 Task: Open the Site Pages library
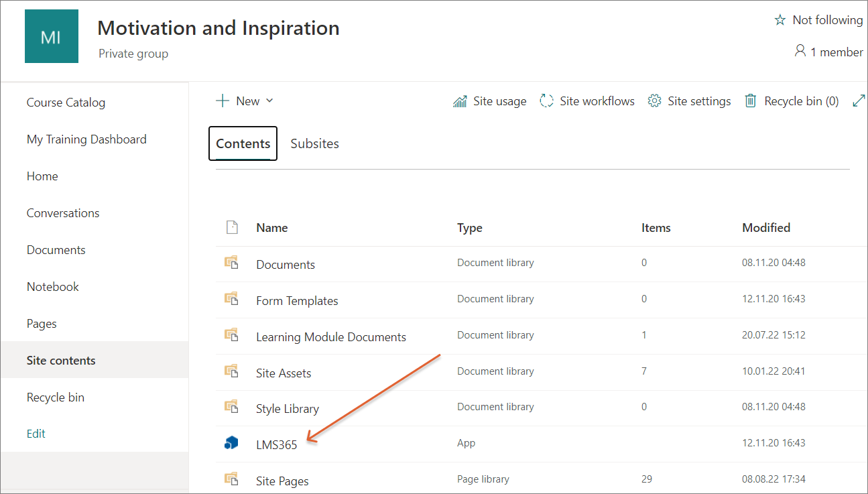point(282,481)
